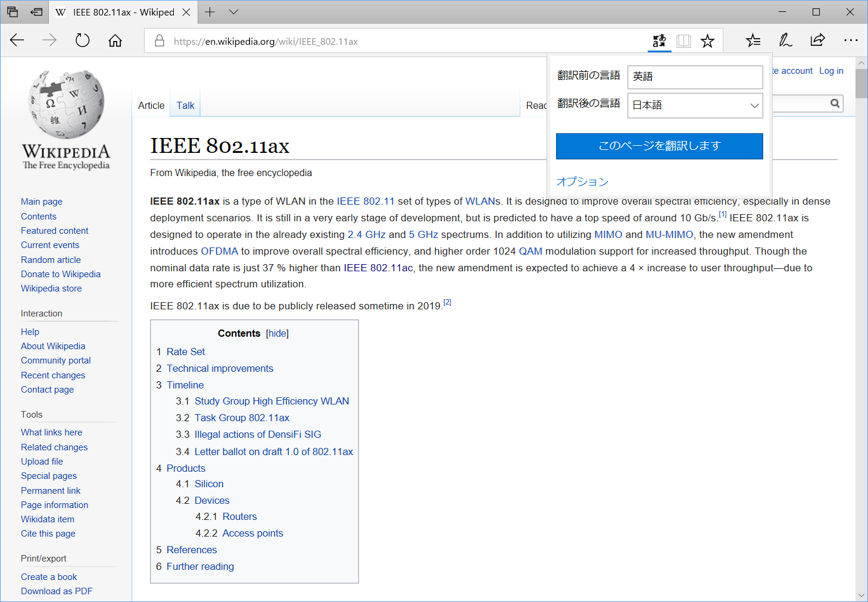Hide the Contents table via [hide]
Screen dimensions: 868x602
[x=277, y=333]
